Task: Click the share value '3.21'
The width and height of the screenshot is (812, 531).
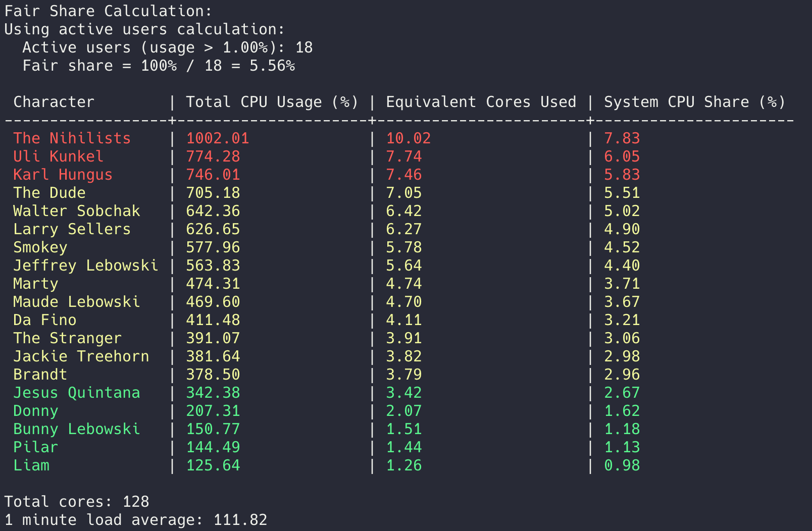Action: (x=622, y=320)
